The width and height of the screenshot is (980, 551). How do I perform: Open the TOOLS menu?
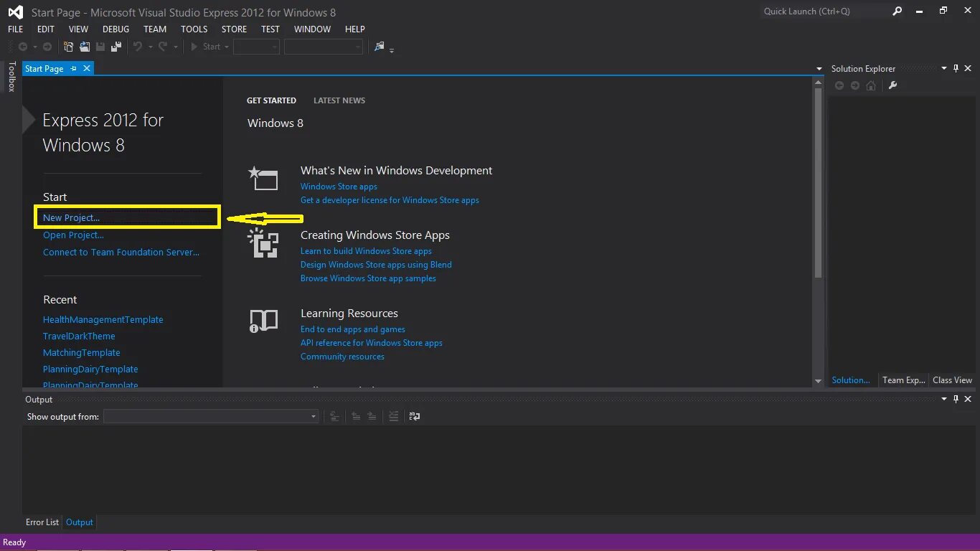point(194,29)
